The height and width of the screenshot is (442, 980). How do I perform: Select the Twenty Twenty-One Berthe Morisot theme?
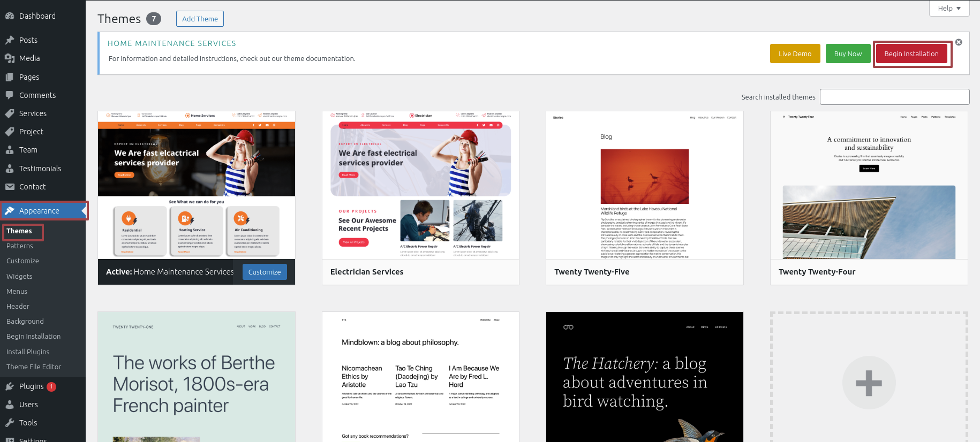pos(197,377)
